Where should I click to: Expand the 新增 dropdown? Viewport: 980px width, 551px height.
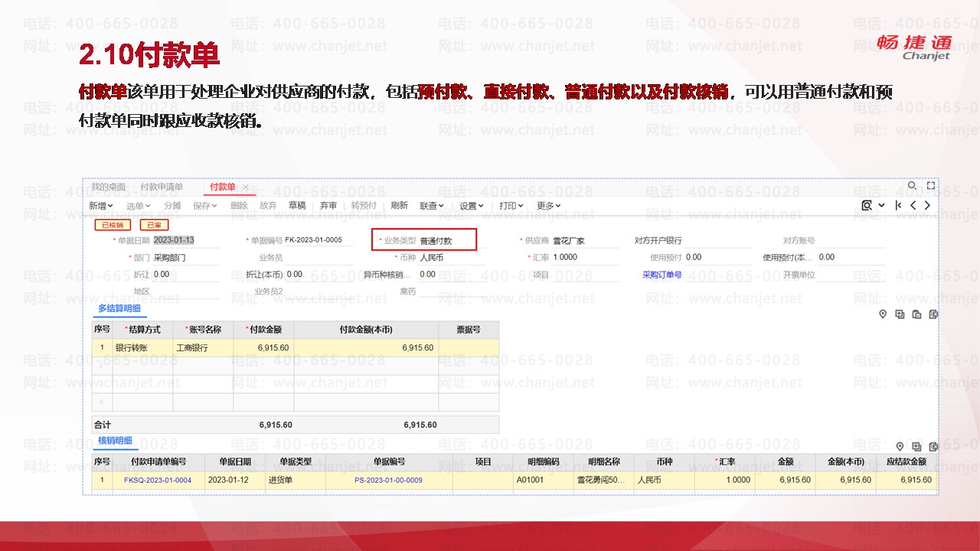[101, 206]
